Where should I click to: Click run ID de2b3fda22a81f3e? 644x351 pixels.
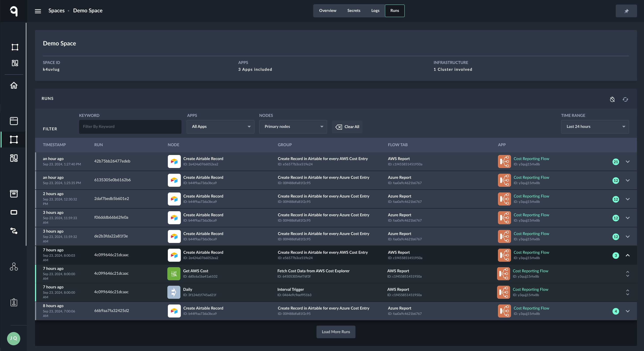(111, 236)
